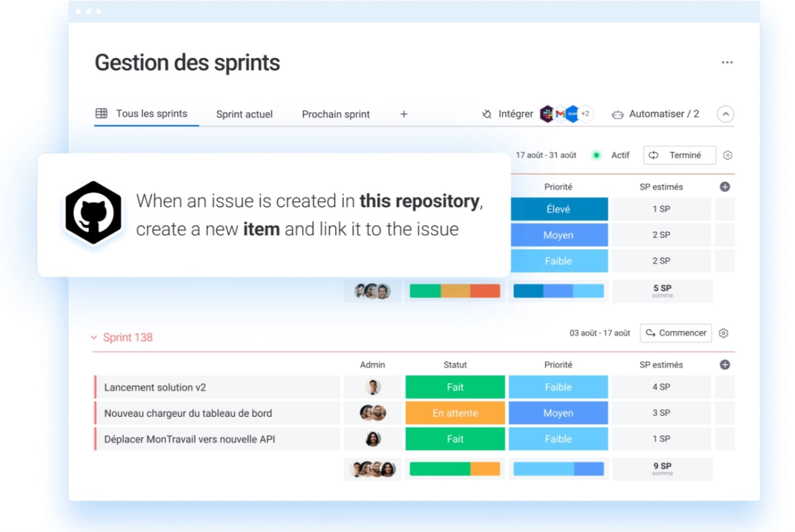795x532 pixels.
Task: Toggle En attente status for Nouveau chargeur task
Action: 455,413
